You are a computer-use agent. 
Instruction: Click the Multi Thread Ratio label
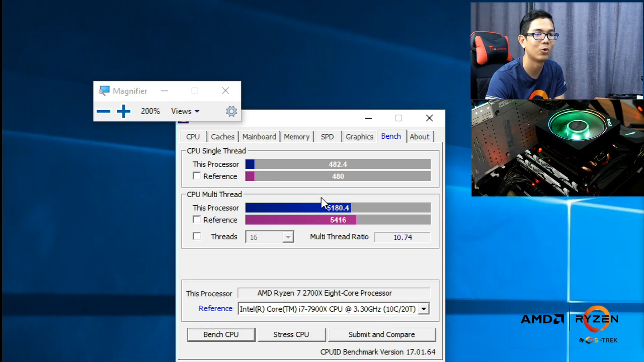pos(339,237)
